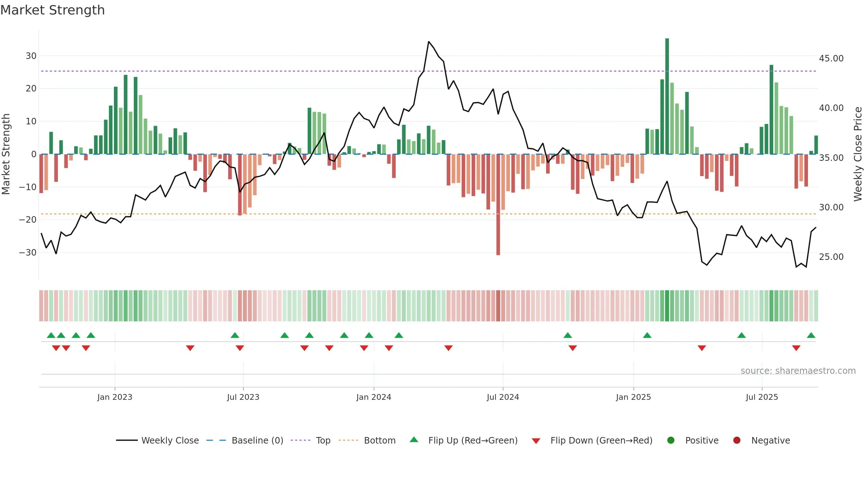
Task: Click the final green Flip Up marker at chart's right end
Action: (x=811, y=335)
